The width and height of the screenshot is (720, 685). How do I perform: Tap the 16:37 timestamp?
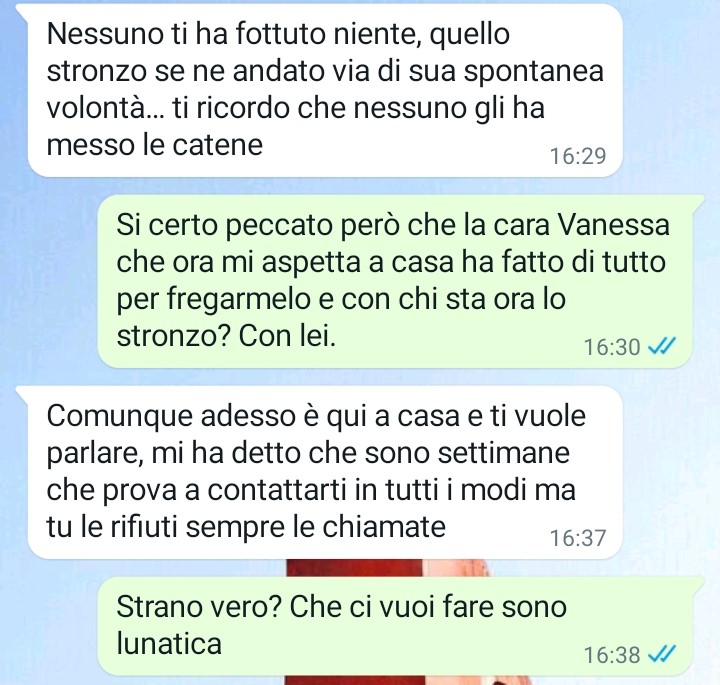pos(578,538)
